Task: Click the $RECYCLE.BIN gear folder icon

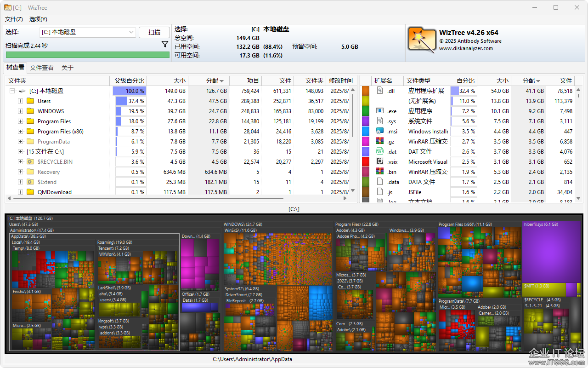Action: 31,161
